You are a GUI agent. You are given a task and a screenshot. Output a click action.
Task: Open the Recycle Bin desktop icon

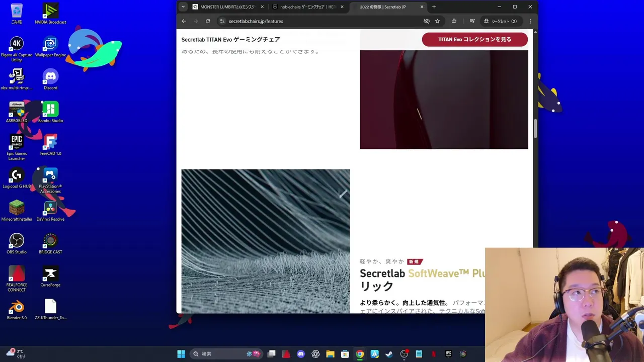point(17,14)
